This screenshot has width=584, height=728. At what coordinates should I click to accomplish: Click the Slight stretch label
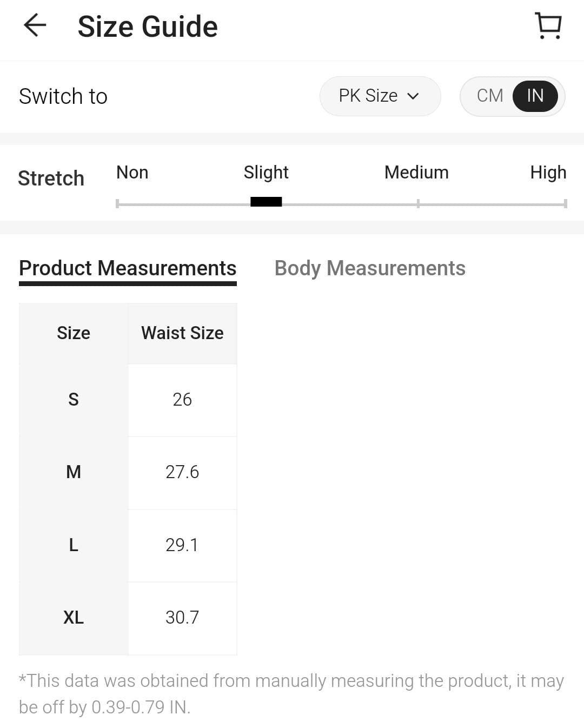[266, 173]
